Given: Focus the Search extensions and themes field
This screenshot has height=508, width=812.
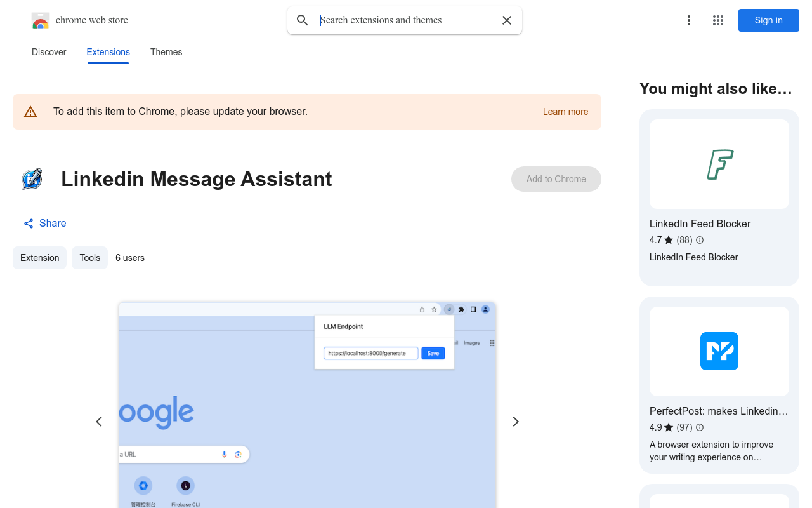Looking at the screenshot, I should (405, 20).
